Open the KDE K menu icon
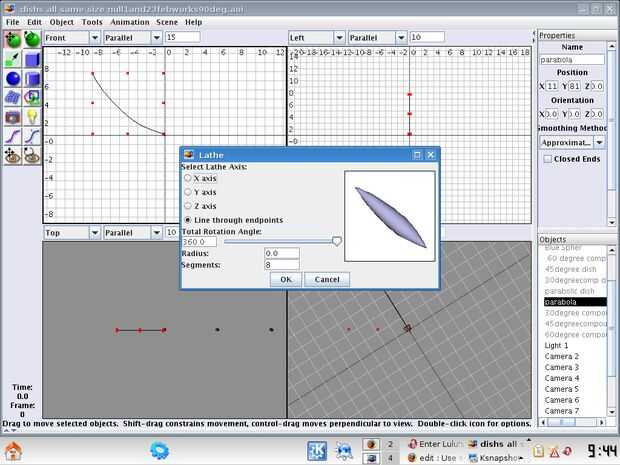 [317, 451]
